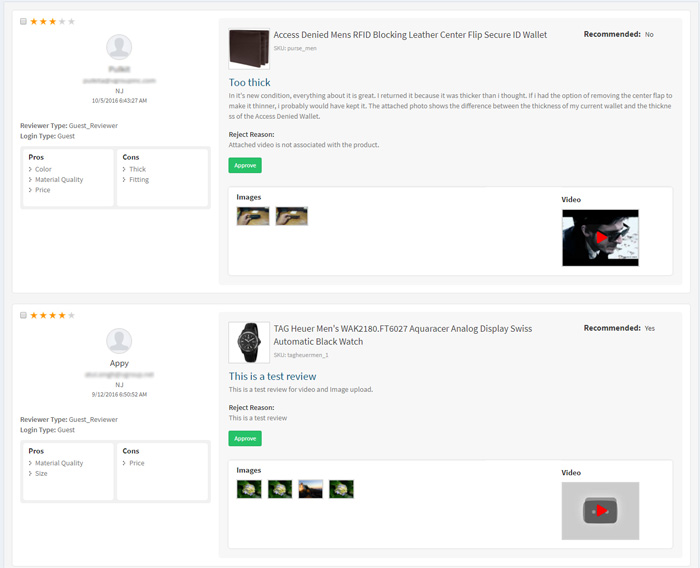Image resolution: width=700 pixels, height=568 pixels.
Task: Click the 'SKU: purse_men' text
Action: 295,48
